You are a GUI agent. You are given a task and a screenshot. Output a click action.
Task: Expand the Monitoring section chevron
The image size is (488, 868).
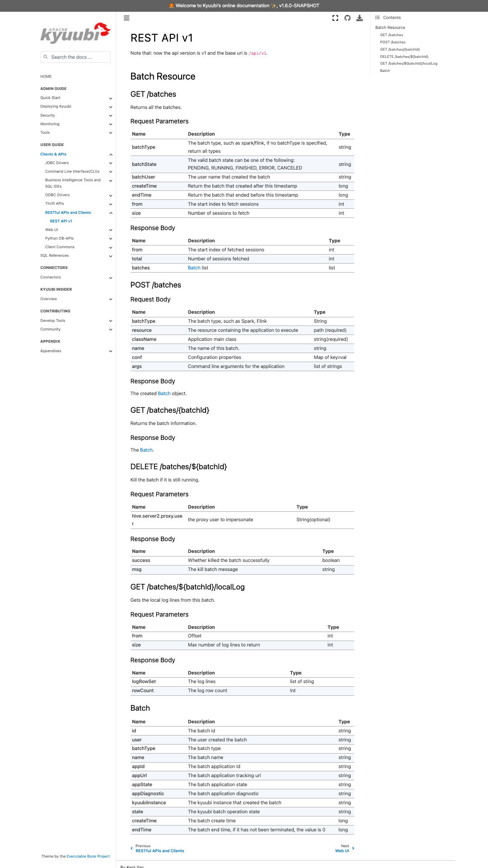coord(111,124)
